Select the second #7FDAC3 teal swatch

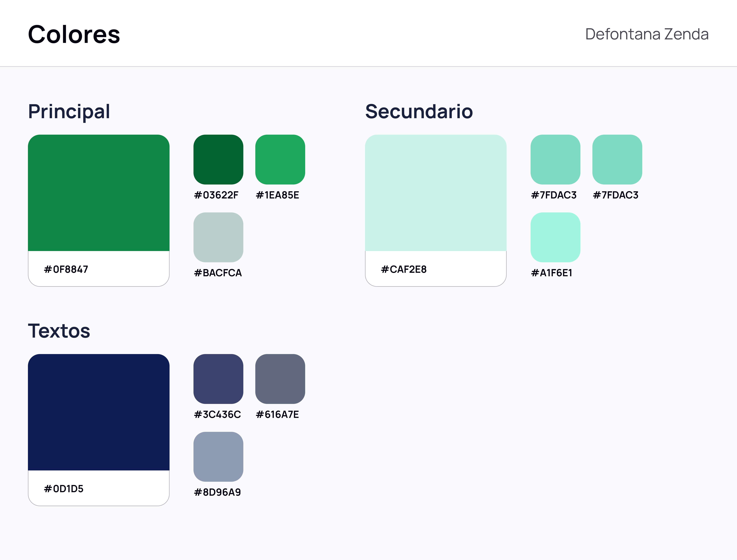pos(617,160)
